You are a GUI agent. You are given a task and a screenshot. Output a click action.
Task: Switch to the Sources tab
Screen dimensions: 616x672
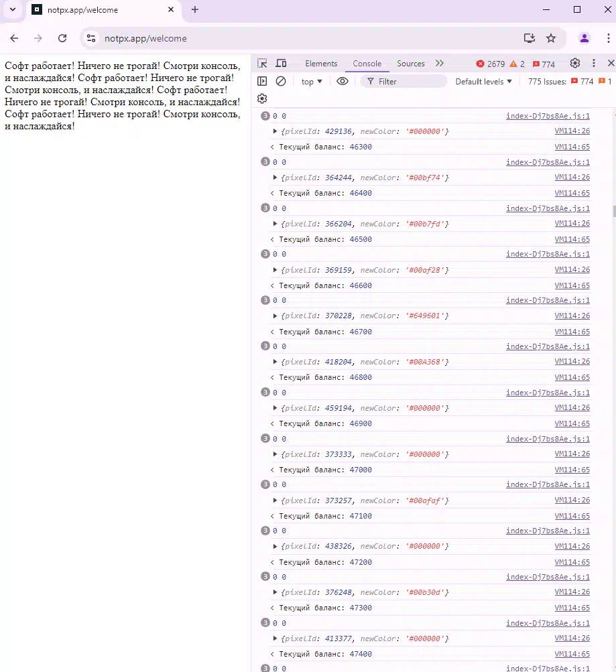(411, 64)
